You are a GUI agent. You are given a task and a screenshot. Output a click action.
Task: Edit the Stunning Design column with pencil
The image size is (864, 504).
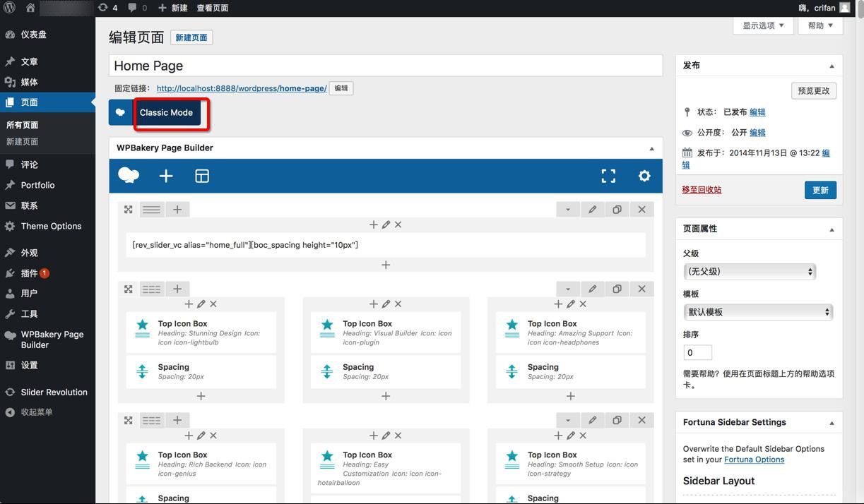201,304
